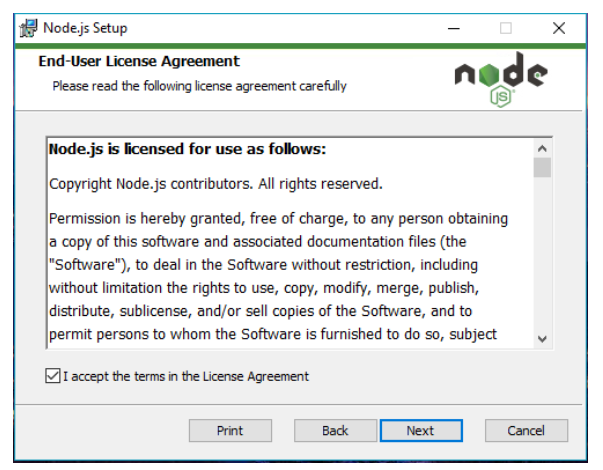603x470 pixels.
Task: Click the disabled maximize window button
Action: (506, 28)
